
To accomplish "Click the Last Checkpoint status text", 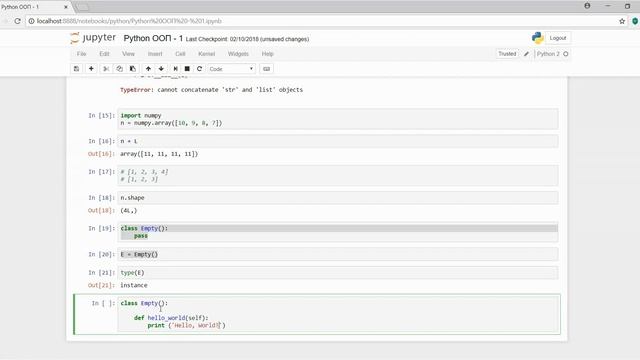I will coord(247,39).
